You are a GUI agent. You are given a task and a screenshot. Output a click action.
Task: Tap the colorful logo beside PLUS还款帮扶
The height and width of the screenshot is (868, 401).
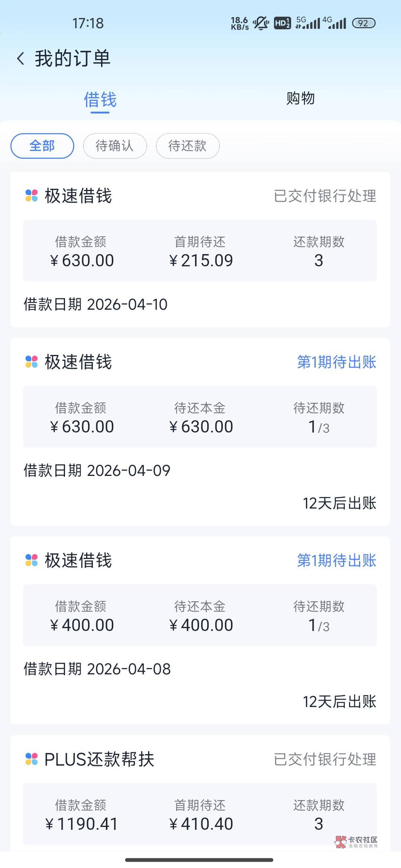click(x=32, y=759)
